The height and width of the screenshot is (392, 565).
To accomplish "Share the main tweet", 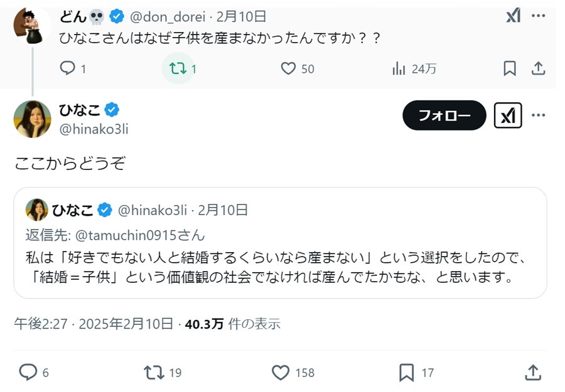I will [532, 373].
